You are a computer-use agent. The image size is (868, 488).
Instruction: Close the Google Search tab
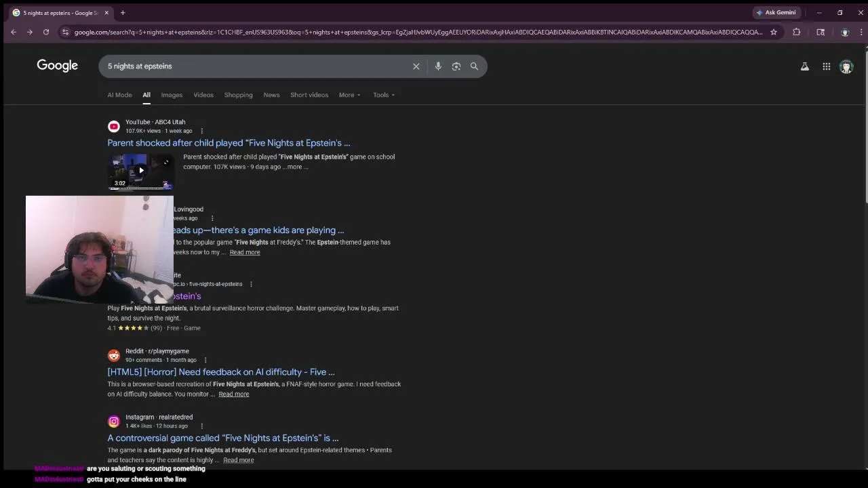pos(106,12)
